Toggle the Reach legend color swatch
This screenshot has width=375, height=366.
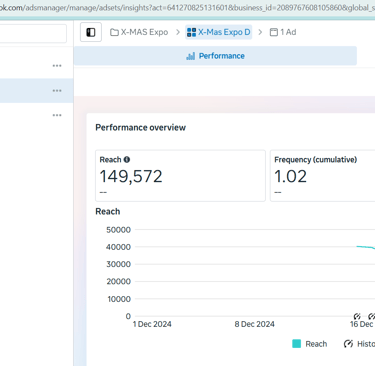pos(296,344)
